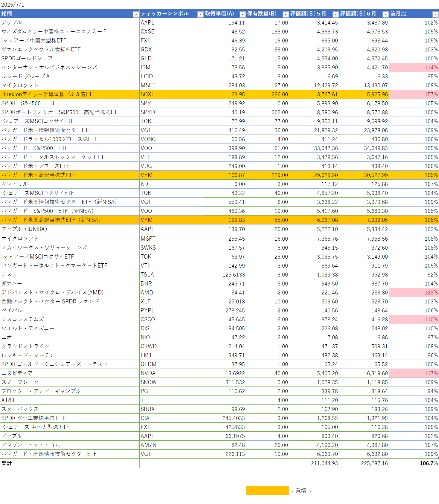This screenshot has height=504, width=439.
Task: Select the pink 157% cell for SOXL
Action: (x=414, y=94)
